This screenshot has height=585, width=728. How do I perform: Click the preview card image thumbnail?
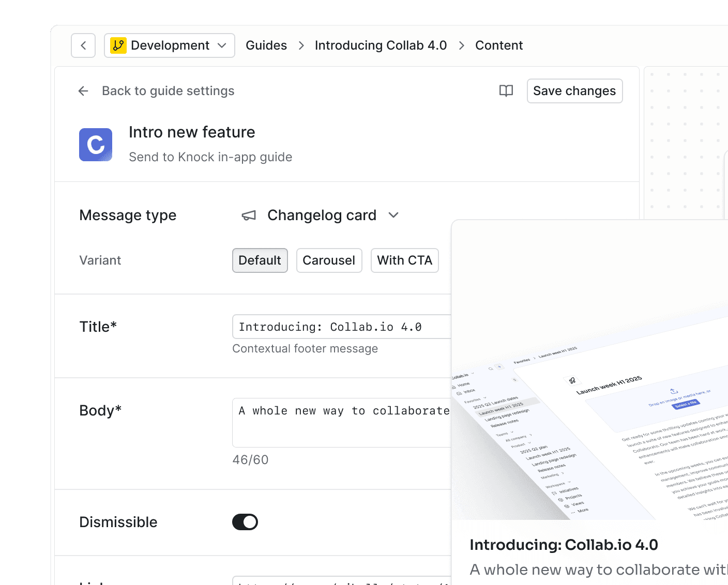pyautogui.click(x=590, y=370)
